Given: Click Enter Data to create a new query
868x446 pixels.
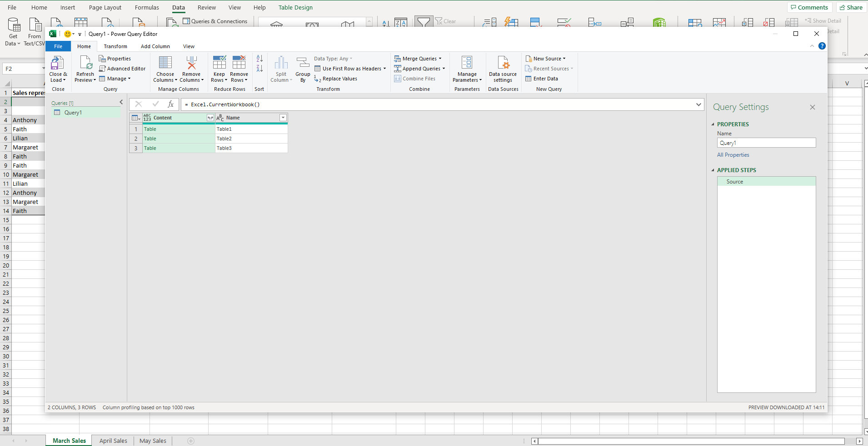Looking at the screenshot, I should [x=543, y=78].
